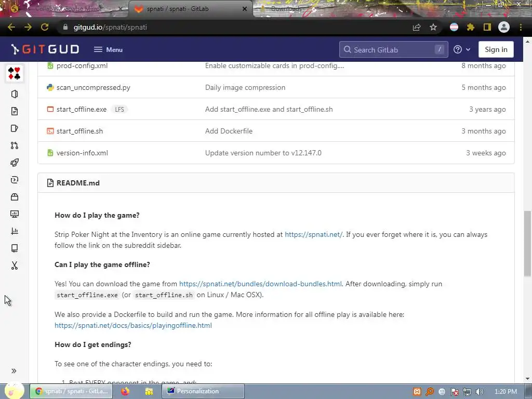This screenshot has width=532, height=399.
Task: Follow playingoffline.html docs link
Action: click(133, 325)
